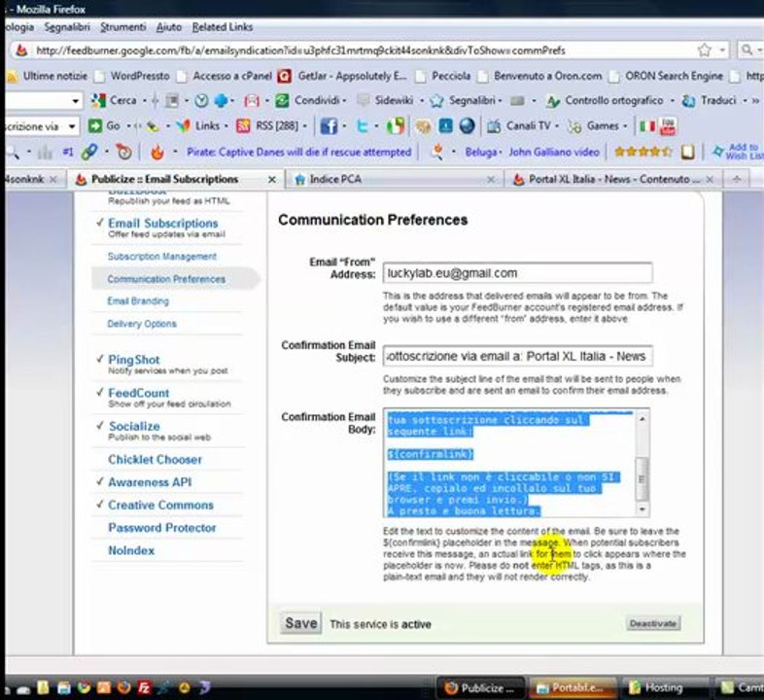Open the Aiuto menu

(168, 27)
